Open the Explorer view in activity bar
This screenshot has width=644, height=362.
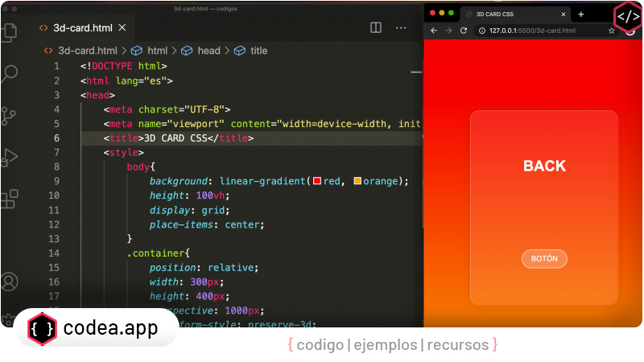coord(10,32)
